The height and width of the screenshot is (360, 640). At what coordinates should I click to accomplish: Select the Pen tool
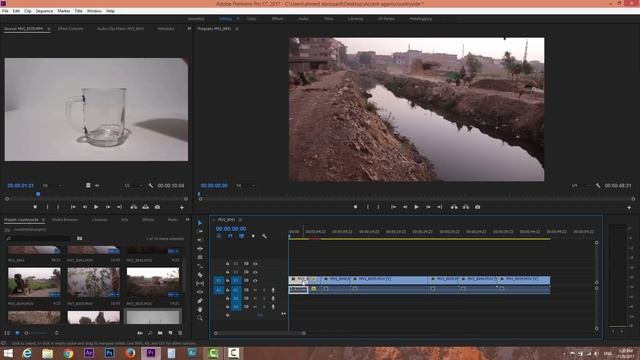point(200,301)
